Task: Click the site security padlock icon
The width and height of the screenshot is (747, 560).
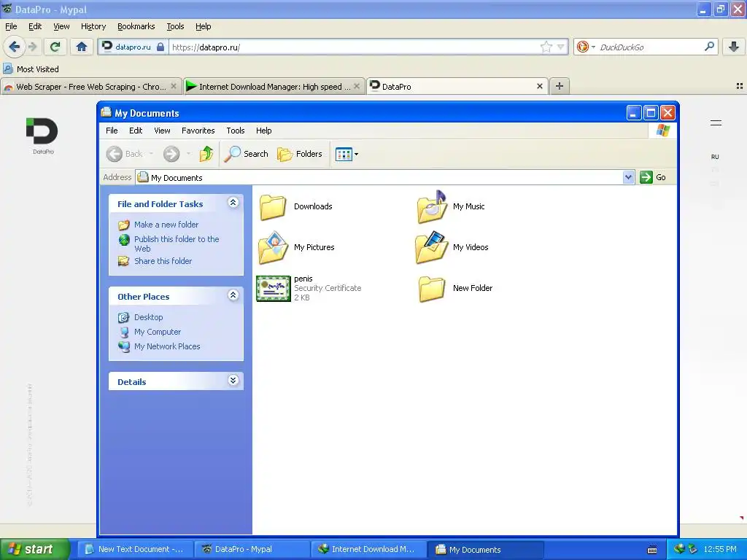Action: (160, 47)
